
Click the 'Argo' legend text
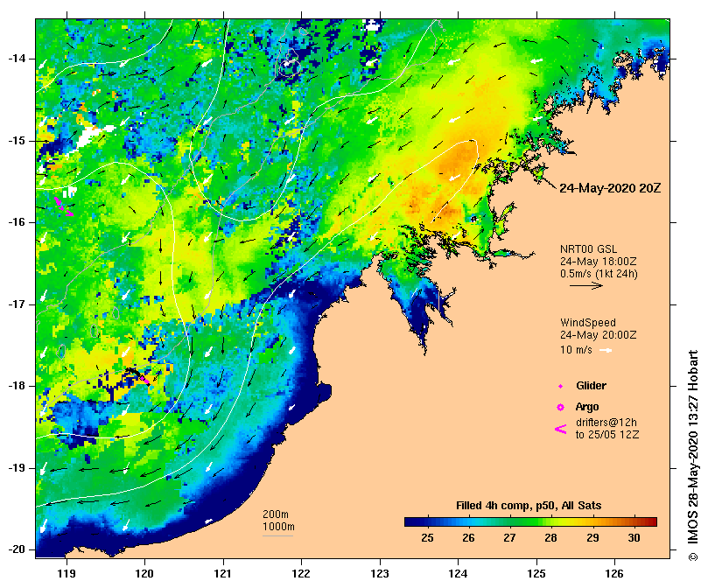pos(587,407)
